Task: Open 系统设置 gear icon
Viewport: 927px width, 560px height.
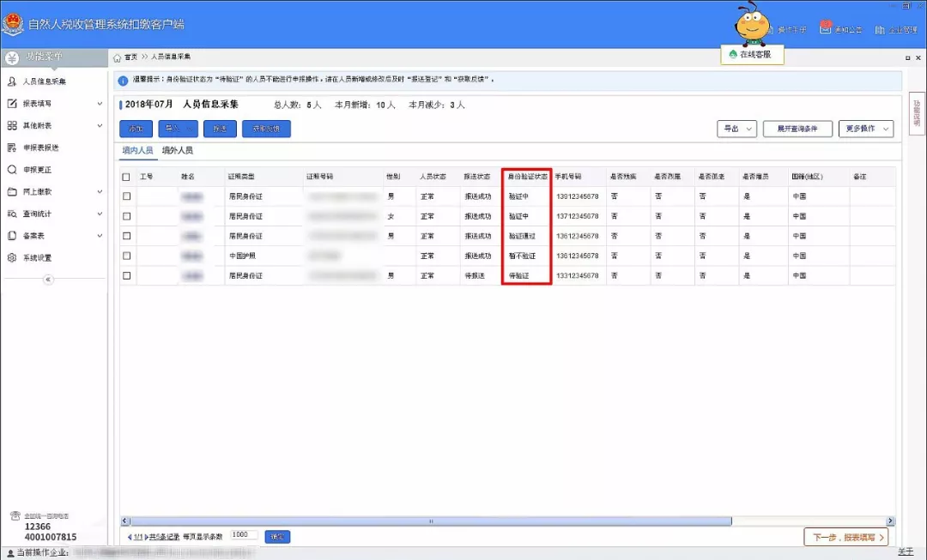Action: (x=12, y=258)
